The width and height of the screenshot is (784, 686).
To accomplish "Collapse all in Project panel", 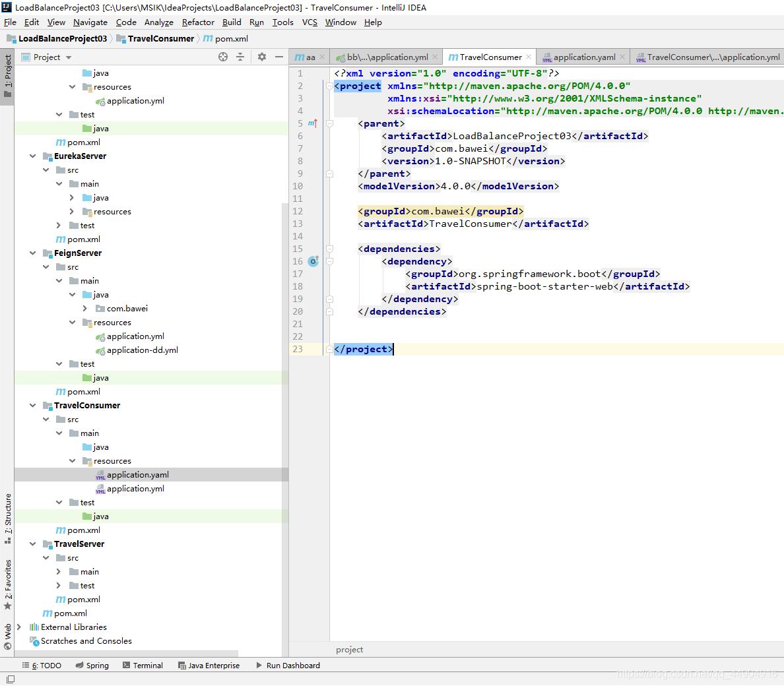I will [240, 57].
